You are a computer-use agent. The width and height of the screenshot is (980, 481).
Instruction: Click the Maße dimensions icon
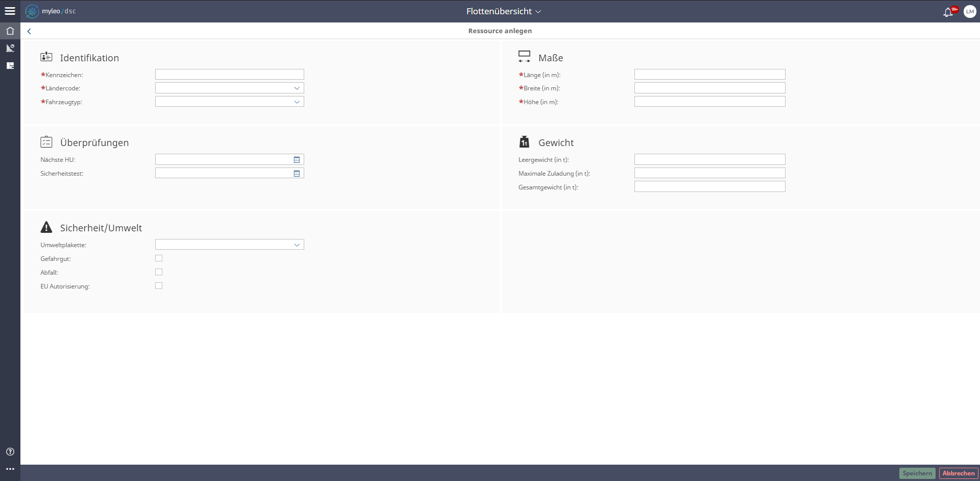coord(524,57)
